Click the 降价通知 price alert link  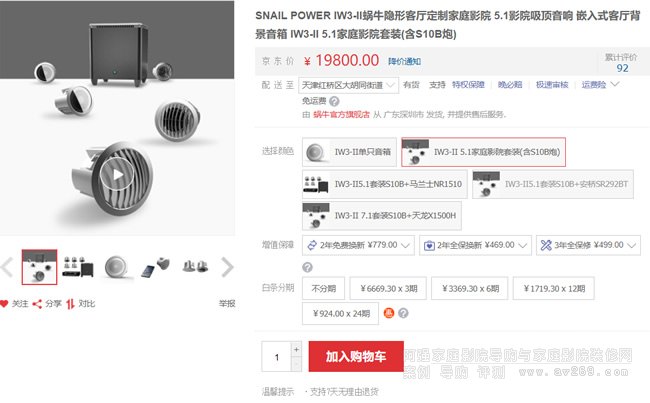pos(405,62)
